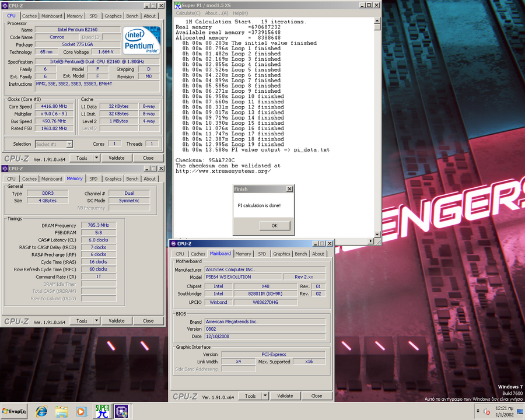525x420 pixels.
Task: Switch to Caches tab in top CPU-Z window
Action: [x=30, y=16]
